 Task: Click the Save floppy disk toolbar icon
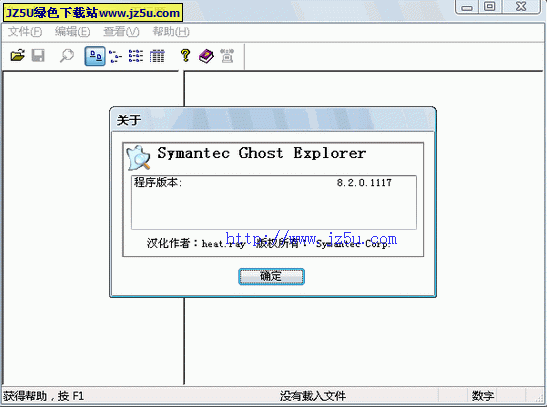38,55
